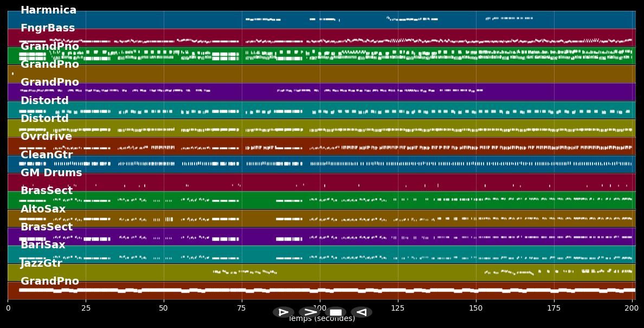Image resolution: width=644 pixels, height=328 pixels.
Task: Click the Distortd label on the olive lane
Action: (44, 119)
